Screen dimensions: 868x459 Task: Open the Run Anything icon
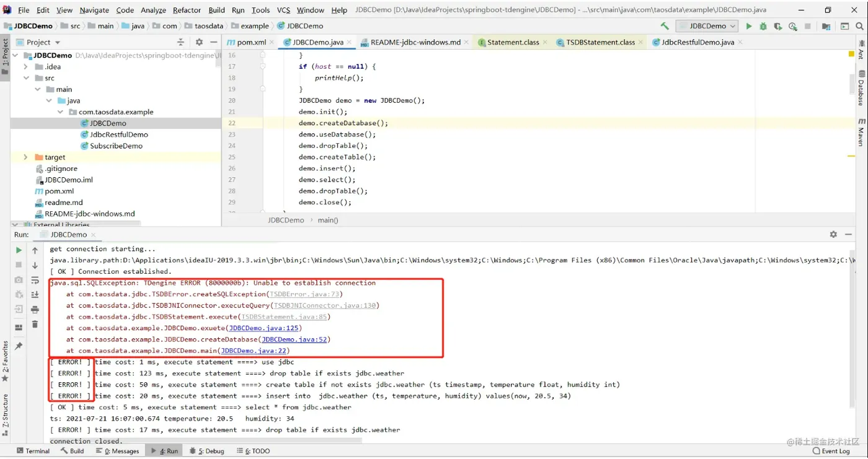click(844, 26)
